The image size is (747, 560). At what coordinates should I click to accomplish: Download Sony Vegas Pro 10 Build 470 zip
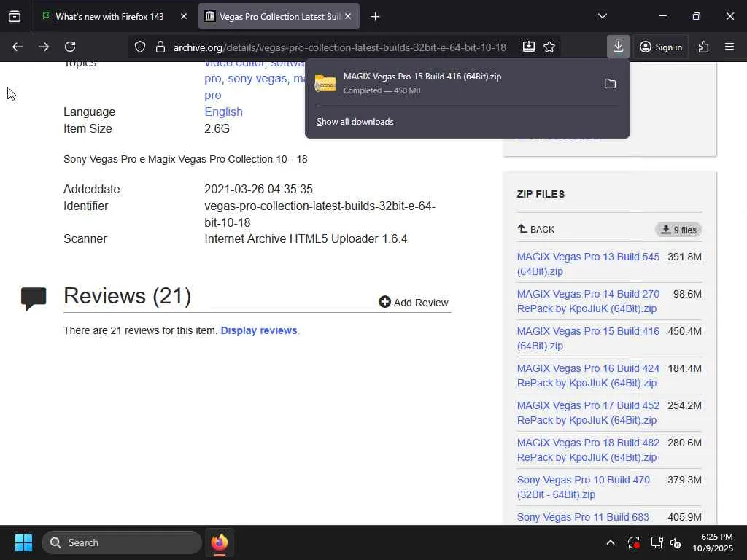click(583, 486)
